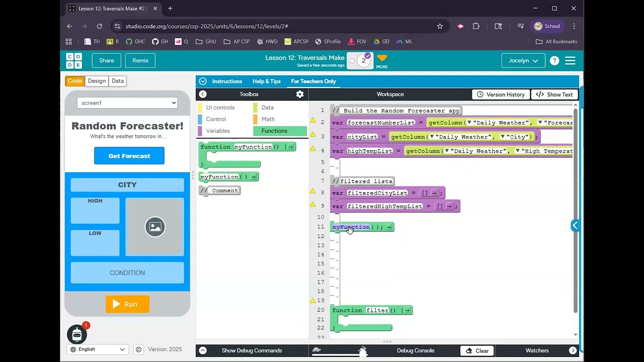Open the hamburger menu in header
The height and width of the screenshot is (362, 644).
point(570,61)
